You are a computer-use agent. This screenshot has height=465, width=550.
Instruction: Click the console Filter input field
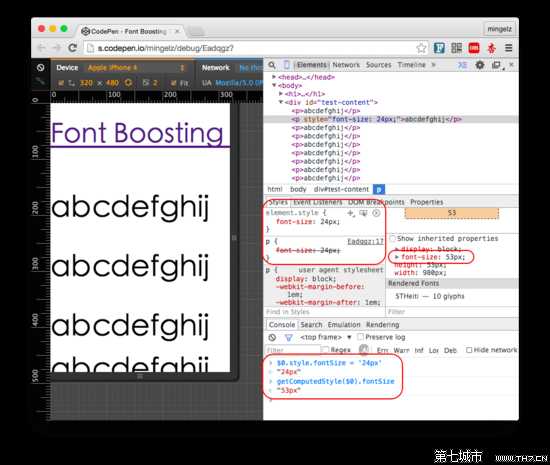tap(292, 350)
